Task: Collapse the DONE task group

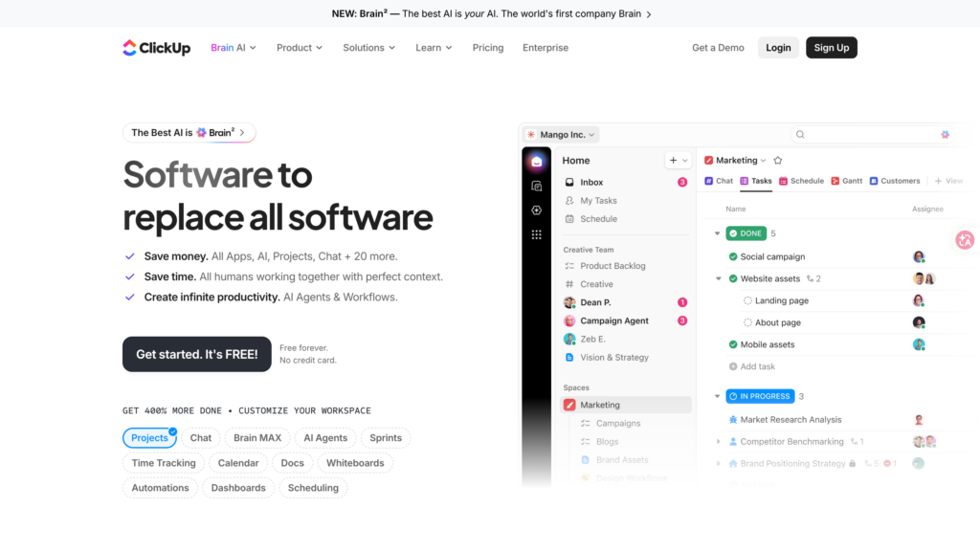Action: (717, 233)
